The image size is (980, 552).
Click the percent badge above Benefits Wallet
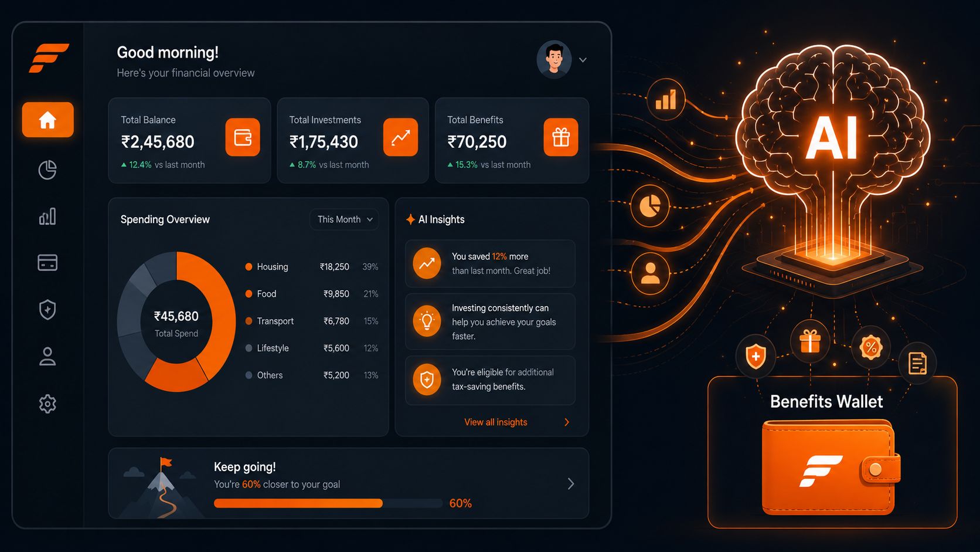(871, 347)
